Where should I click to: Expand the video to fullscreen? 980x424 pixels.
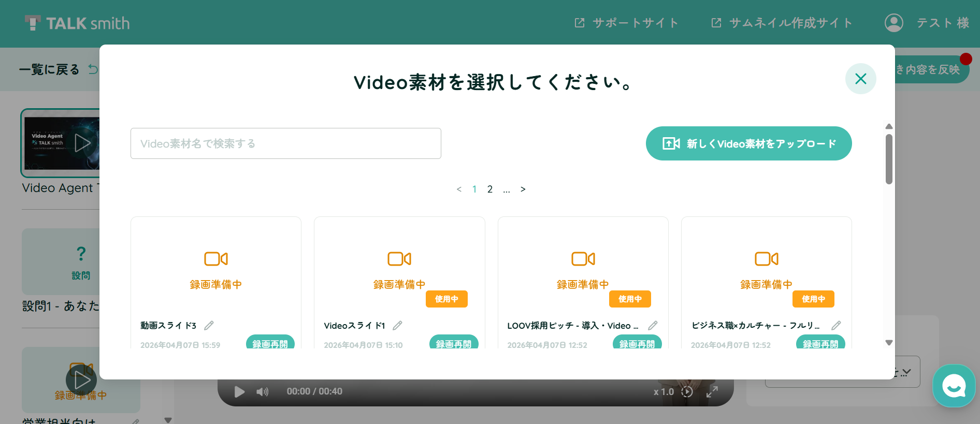pyautogui.click(x=712, y=392)
